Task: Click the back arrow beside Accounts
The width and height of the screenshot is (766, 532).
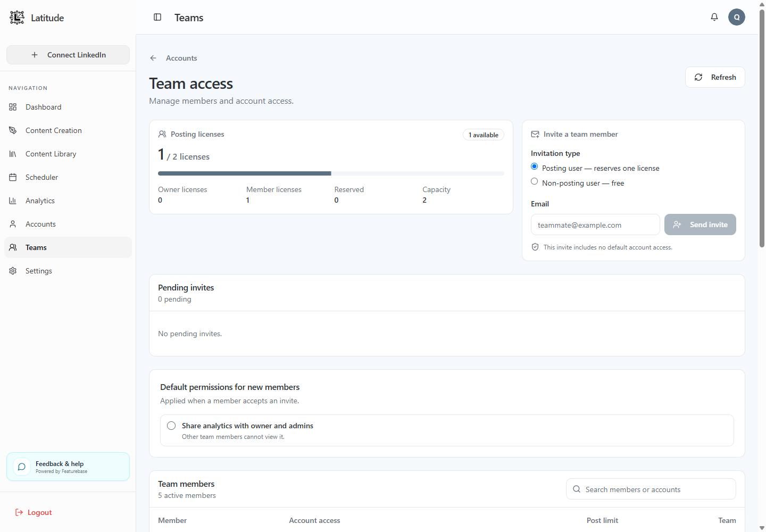Action: [153, 58]
